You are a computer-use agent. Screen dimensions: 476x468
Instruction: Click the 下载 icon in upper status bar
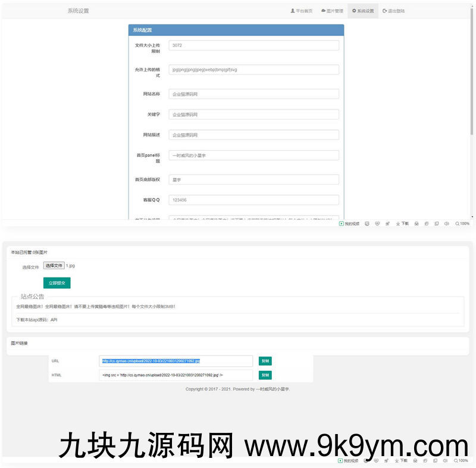402,223
